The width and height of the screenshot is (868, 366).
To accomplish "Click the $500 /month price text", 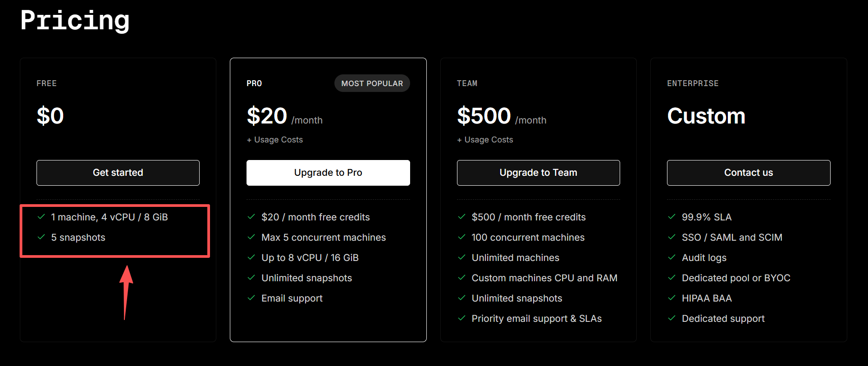I will point(502,116).
